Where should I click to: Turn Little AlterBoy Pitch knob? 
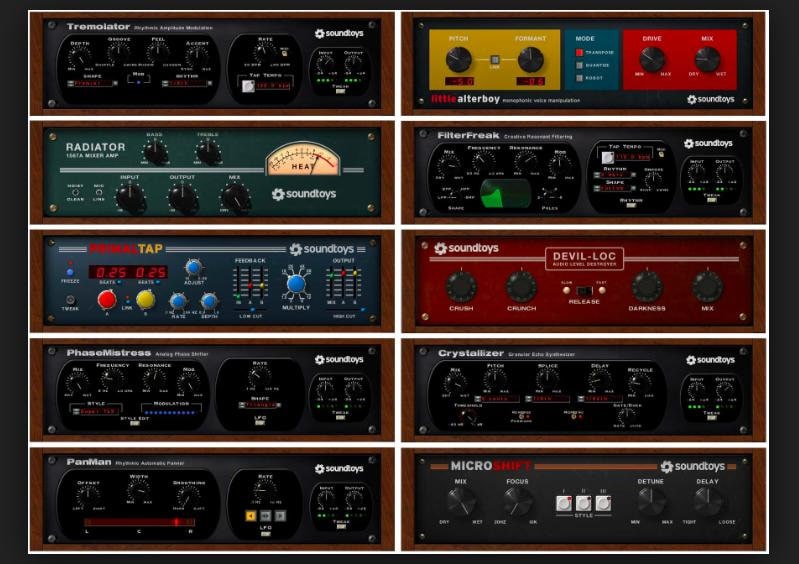pyautogui.click(x=459, y=59)
